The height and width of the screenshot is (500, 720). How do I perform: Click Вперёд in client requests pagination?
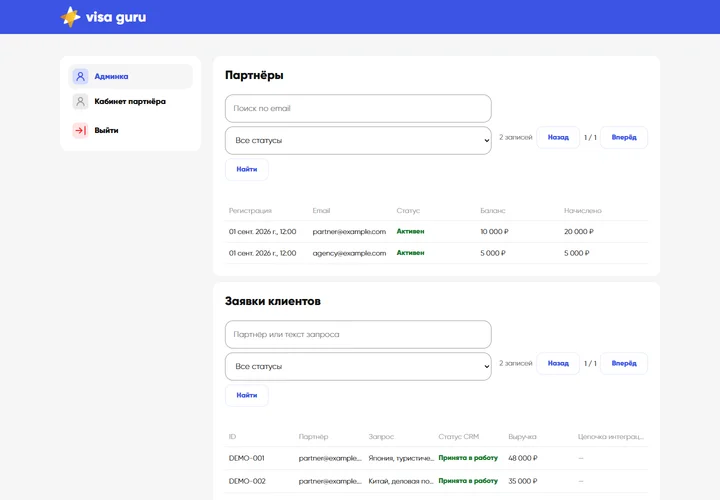click(x=624, y=363)
